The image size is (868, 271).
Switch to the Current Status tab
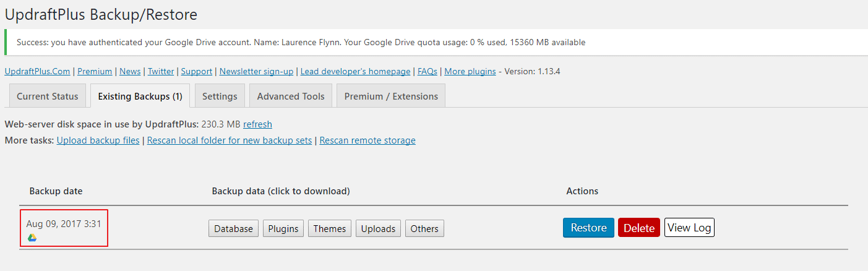[x=48, y=96]
